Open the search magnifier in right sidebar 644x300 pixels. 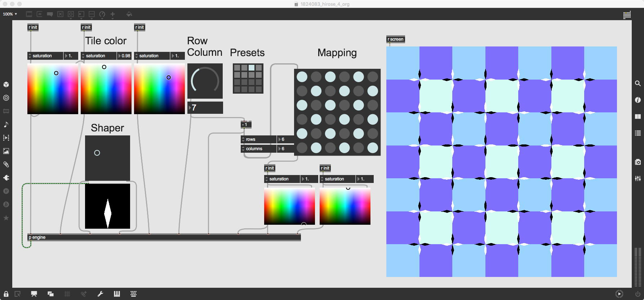click(638, 83)
